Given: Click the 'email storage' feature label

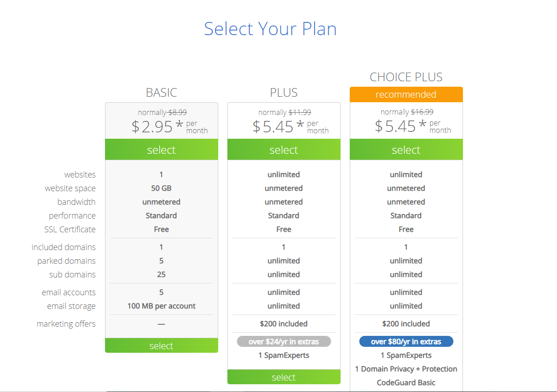Looking at the screenshot, I should [72, 306].
